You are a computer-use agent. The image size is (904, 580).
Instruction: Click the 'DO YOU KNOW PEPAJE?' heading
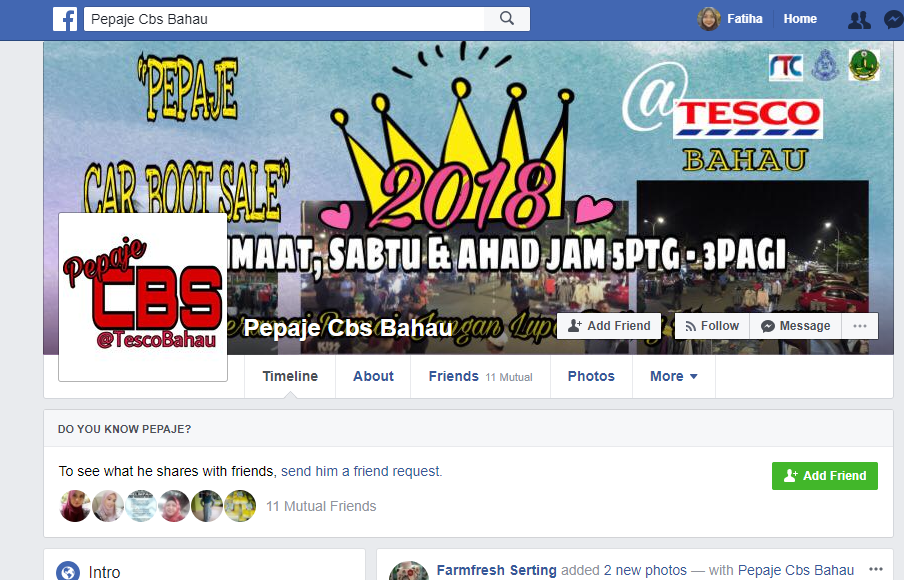click(x=125, y=429)
